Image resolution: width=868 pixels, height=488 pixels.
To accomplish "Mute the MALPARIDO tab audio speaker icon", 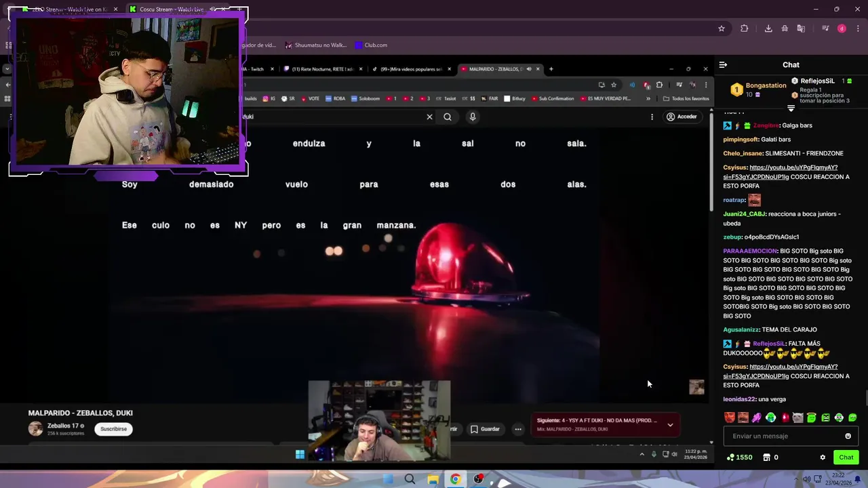I will click(529, 68).
